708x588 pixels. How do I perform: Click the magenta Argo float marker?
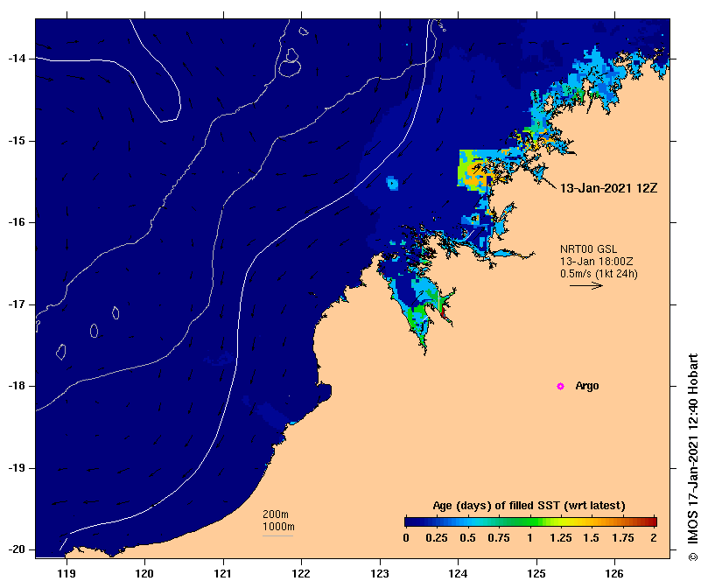pyautogui.click(x=560, y=386)
